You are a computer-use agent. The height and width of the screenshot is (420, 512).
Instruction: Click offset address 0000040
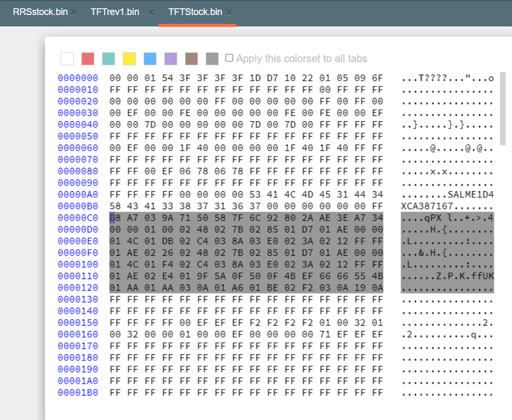pyautogui.click(x=78, y=125)
